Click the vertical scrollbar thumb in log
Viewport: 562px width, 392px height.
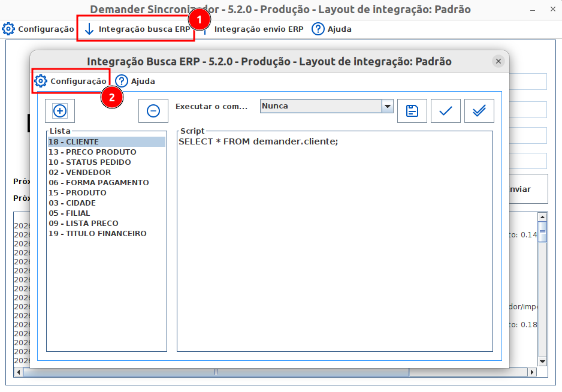point(542,232)
